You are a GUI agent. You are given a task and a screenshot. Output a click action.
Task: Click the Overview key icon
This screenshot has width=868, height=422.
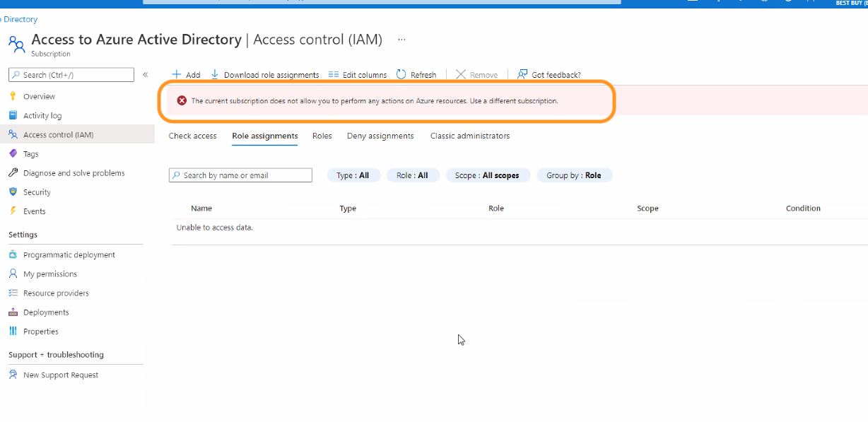click(x=13, y=96)
